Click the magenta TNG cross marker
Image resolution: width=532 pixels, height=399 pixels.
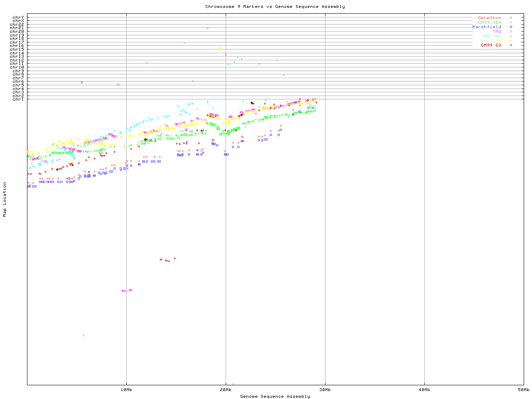tap(511, 32)
